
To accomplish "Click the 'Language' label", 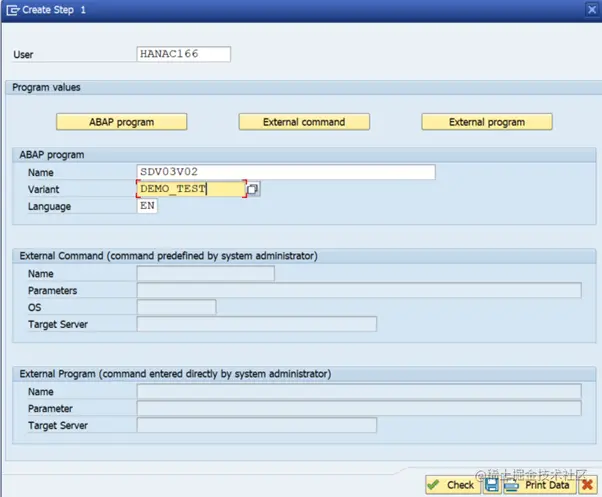I will pos(50,206).
